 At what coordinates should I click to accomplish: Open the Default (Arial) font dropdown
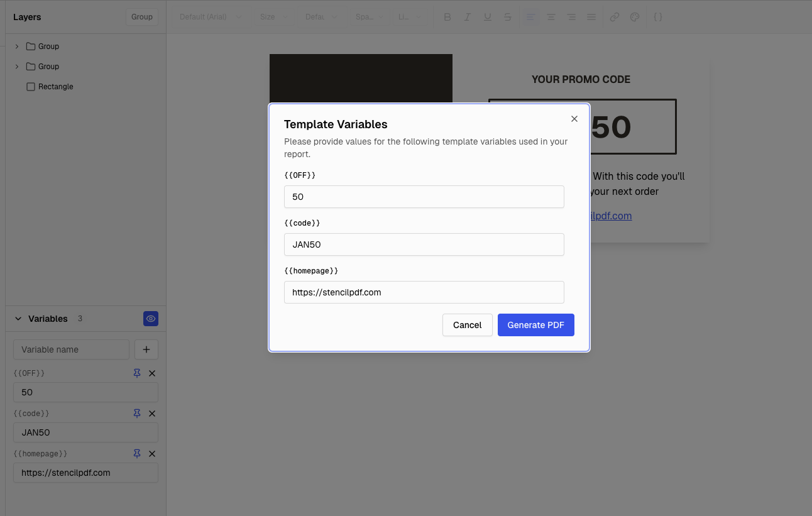point(211,17)
